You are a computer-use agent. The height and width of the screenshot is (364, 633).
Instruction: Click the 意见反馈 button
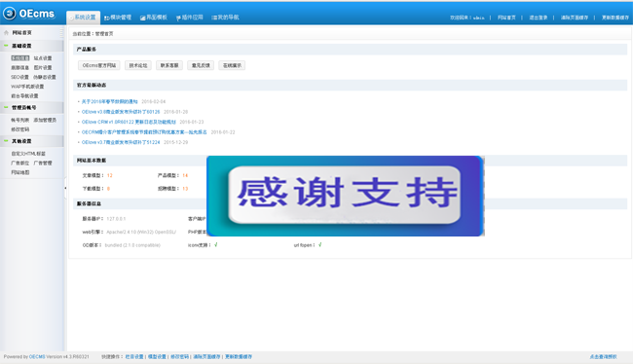(201, 65)
